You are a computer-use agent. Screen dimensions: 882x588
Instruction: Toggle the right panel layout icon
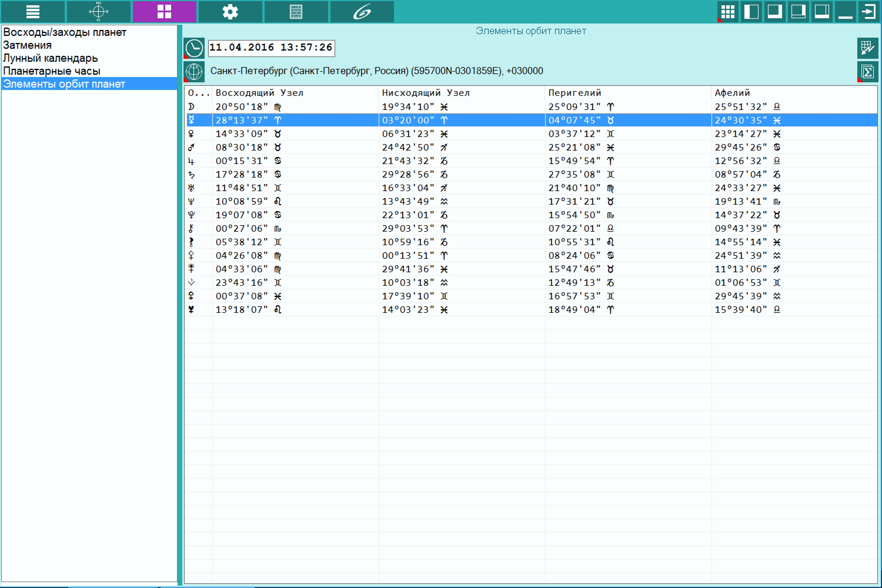pos(822,12)
